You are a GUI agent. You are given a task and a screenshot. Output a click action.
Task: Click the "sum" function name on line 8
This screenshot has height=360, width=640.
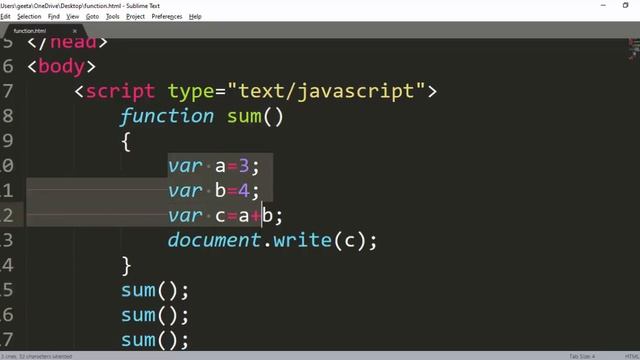(244, 117)
